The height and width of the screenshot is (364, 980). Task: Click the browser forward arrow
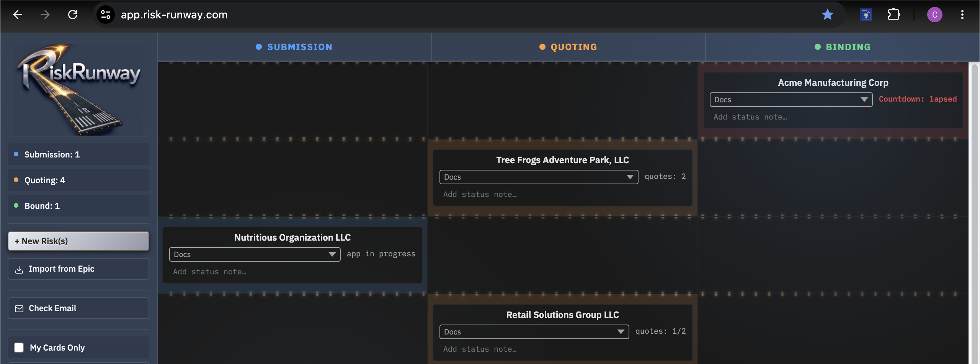point(45,15)
